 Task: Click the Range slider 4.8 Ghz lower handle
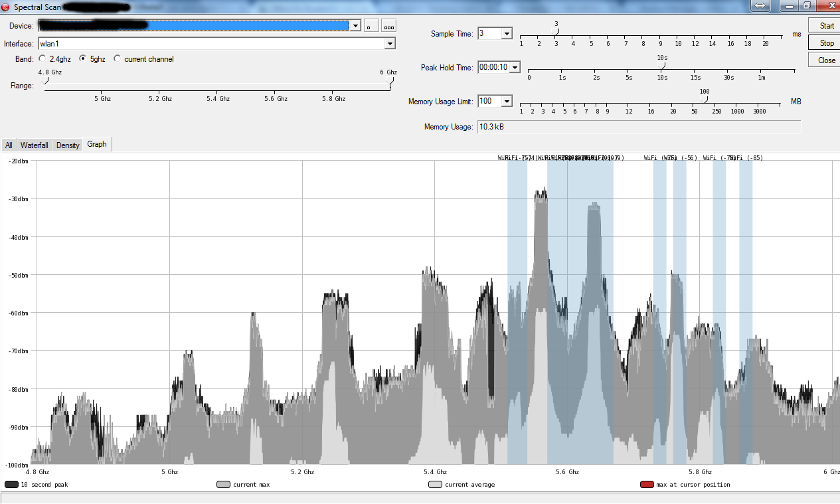click(x=44, y=81)
